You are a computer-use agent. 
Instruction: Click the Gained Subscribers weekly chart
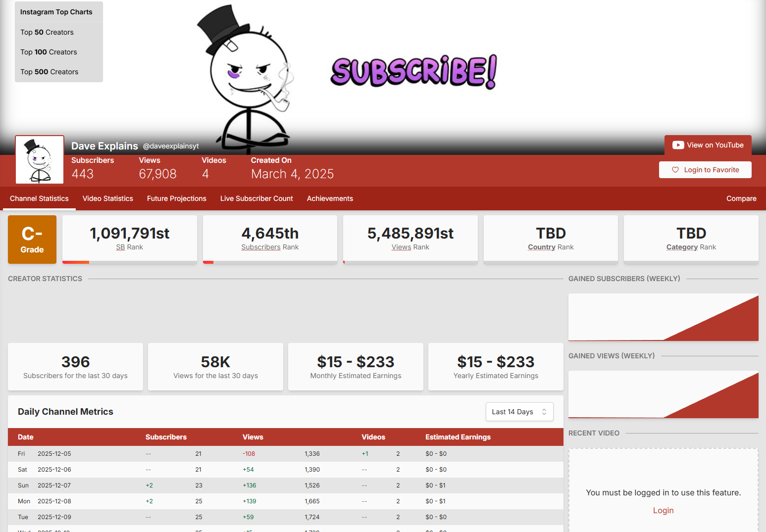coord(663,317)
